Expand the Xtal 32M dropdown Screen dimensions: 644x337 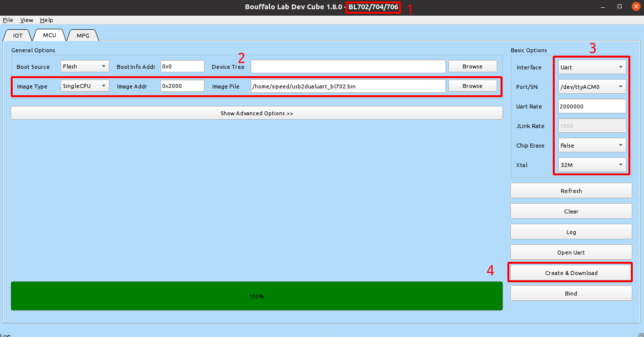592,165
